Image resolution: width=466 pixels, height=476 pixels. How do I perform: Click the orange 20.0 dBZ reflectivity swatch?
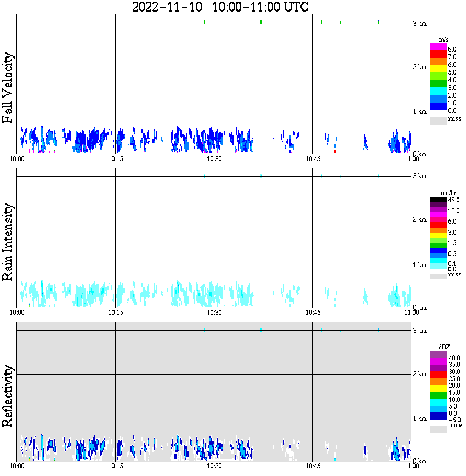[x=438, y=382]
